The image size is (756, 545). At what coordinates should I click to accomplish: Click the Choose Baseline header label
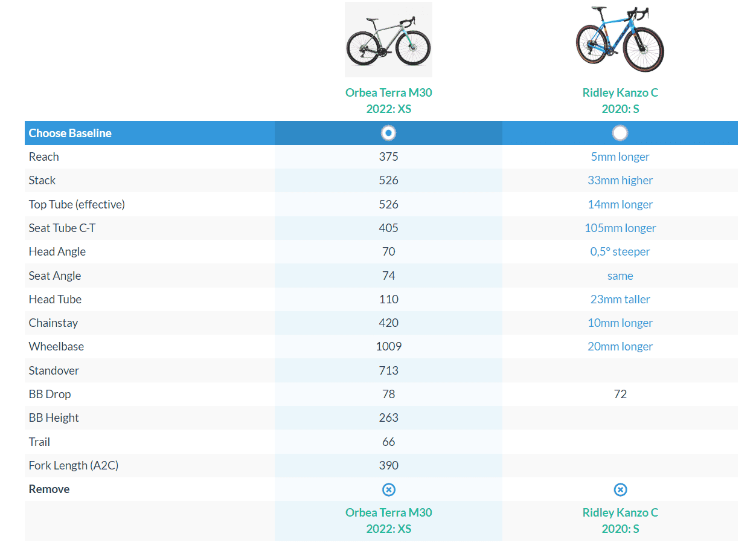pos(70,133)
